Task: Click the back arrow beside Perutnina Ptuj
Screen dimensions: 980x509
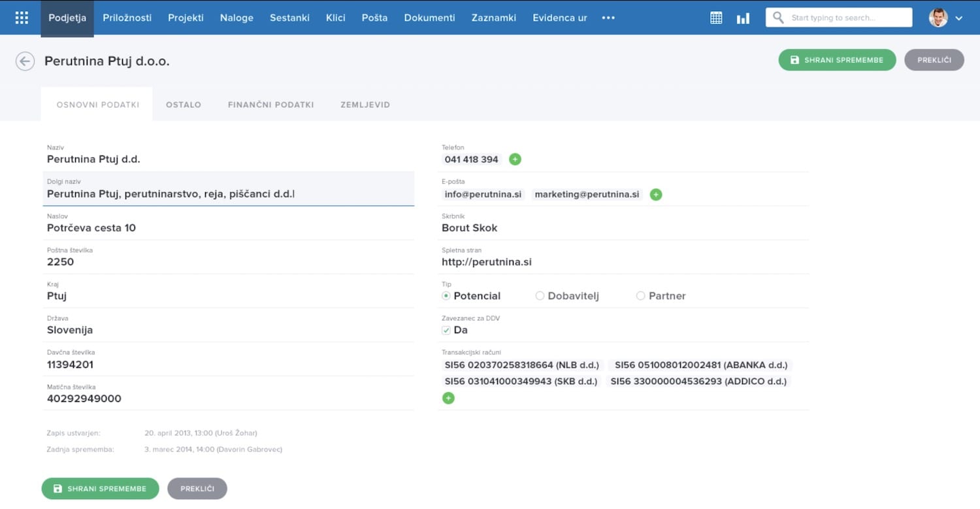Action: click(x=25, y=61)
